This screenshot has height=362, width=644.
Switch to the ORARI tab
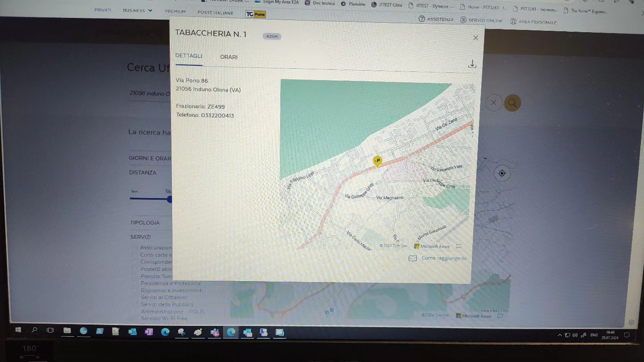[x=229, y=57]
